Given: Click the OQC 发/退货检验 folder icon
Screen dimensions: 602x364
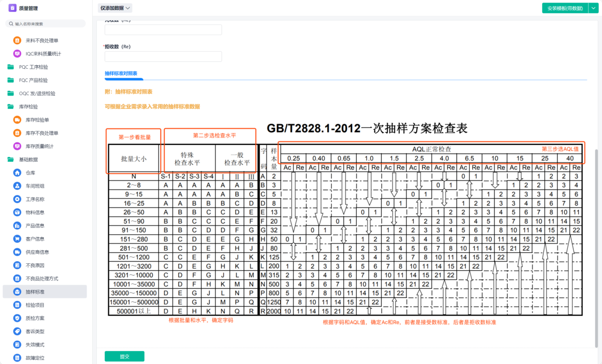Looking at the screenshot, I should click(11, 93).
